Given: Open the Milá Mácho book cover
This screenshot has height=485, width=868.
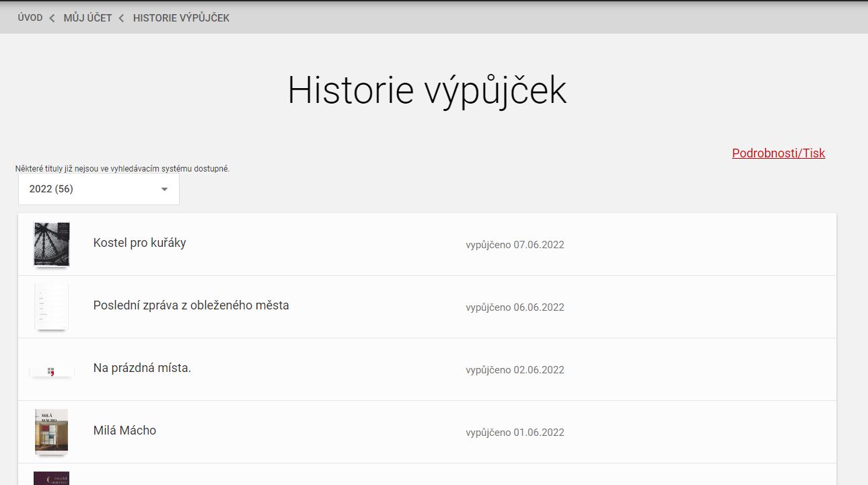Looking at the screenshot, I should (x=52, y=431).
